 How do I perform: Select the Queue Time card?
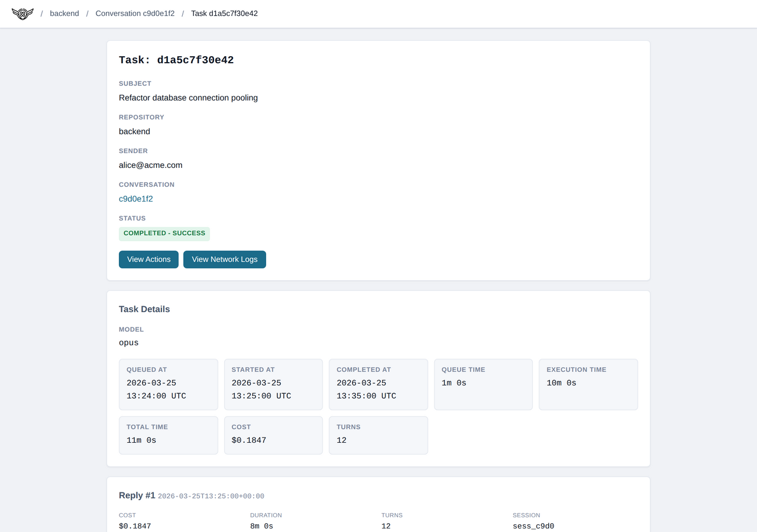click(x=483, y=384)
